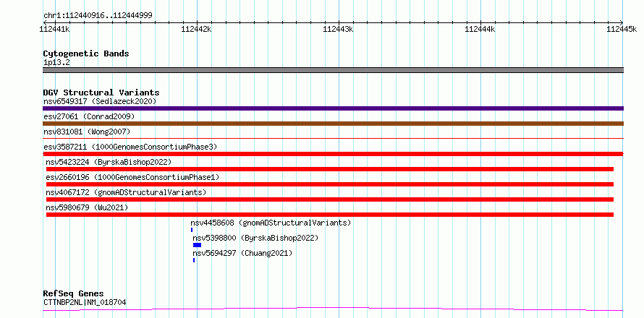Click the RefSeq Genes track title
Image resolution: width=644 pixels, height=318 pixels.
[73, 294]
